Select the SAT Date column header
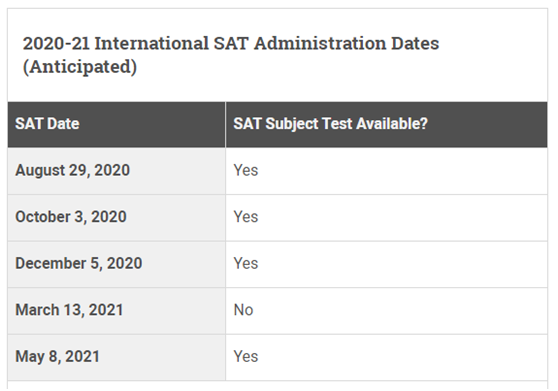558x391 pixels. click(x=116, y=124)
